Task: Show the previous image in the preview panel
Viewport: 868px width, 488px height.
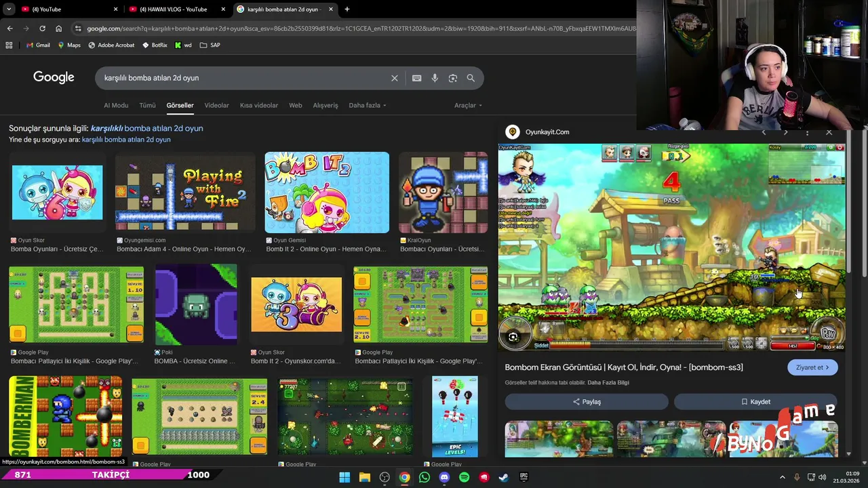Action: tap(764, 132)
